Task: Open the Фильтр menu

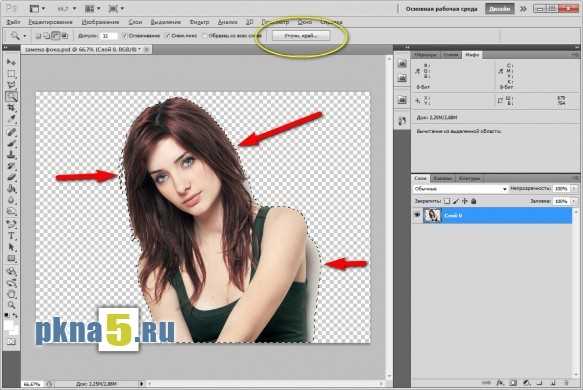Action: coord(199,22)
